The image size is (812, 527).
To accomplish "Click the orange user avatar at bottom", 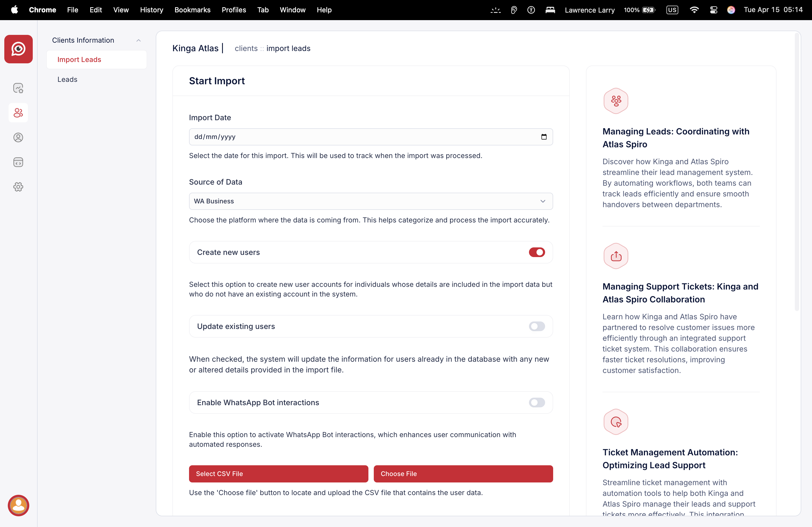I will click(x=19, y=505).
